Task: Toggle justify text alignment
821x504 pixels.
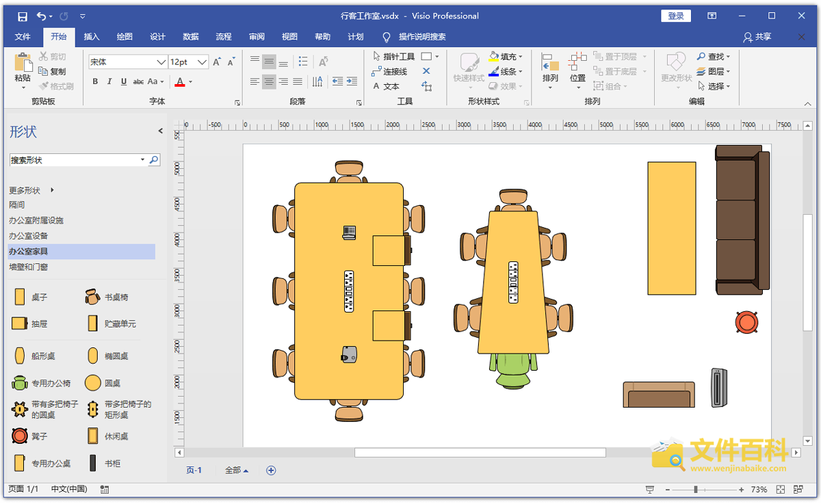Action: [298, 81]
